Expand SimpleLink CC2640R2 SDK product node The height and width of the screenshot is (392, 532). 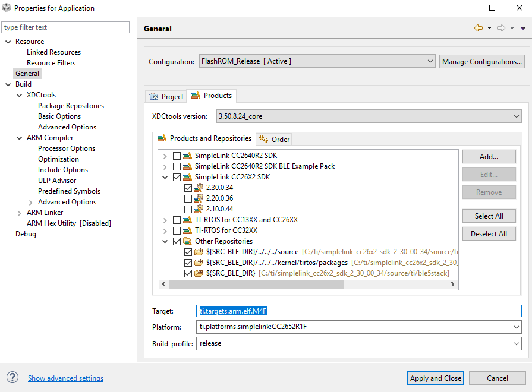[165, 156]
